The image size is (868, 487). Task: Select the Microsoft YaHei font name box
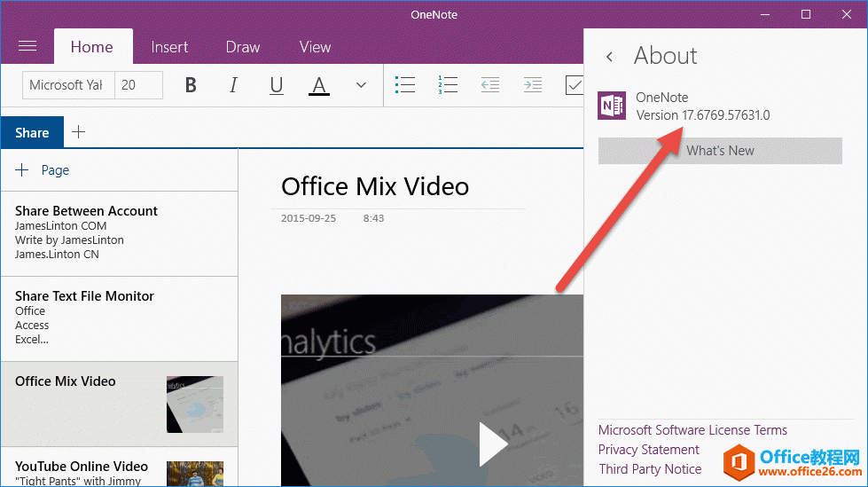point(68,85)
